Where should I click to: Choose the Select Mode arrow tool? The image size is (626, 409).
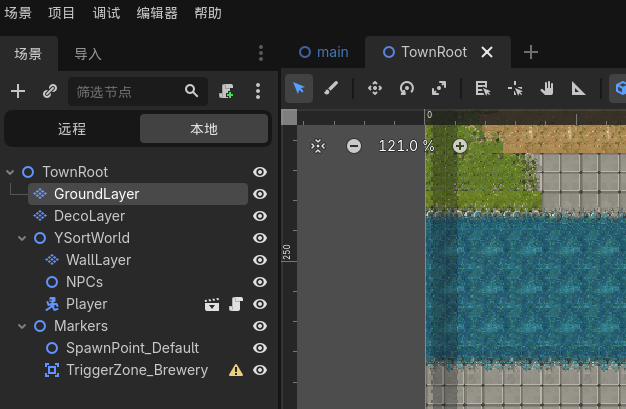[x=299, y=88]
